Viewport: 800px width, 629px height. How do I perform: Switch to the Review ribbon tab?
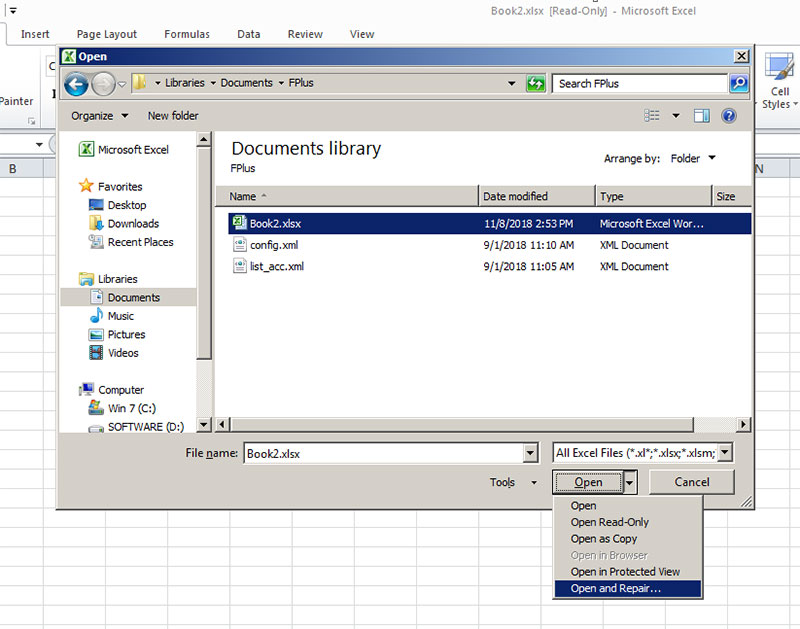click(x=305, y=34)
